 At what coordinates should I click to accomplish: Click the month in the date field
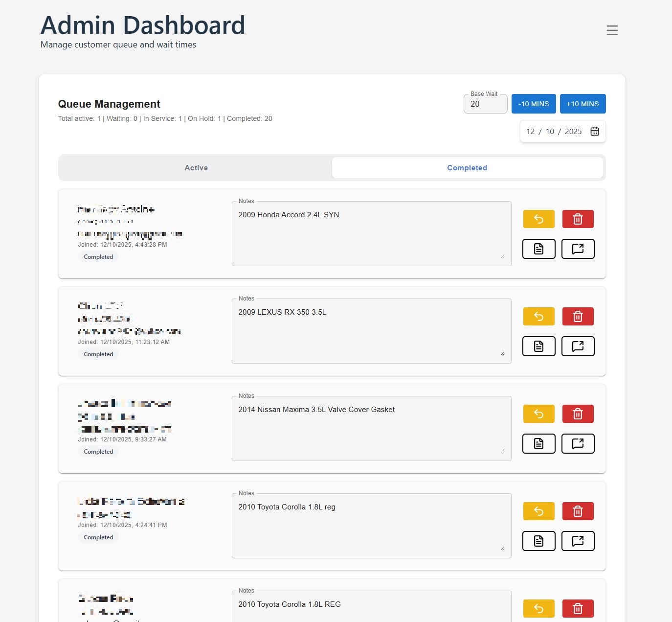click(531, 132)
